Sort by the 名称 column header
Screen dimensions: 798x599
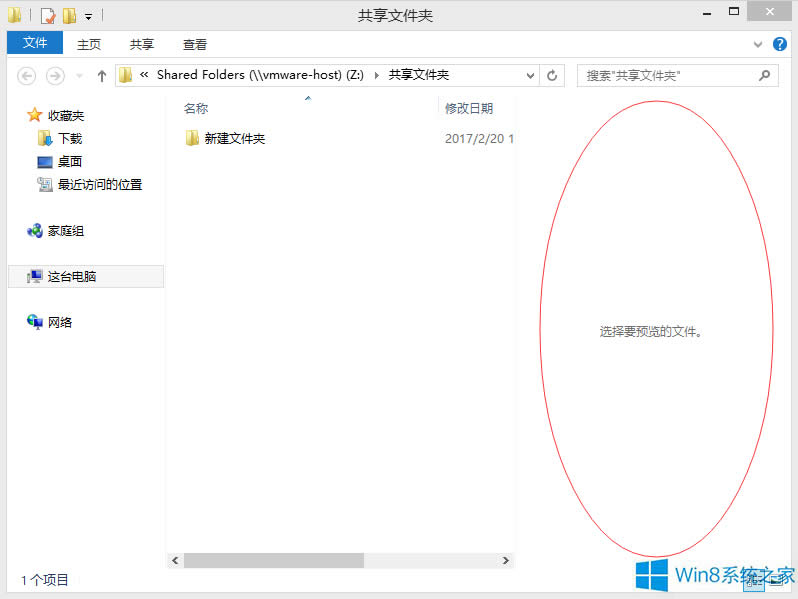pos(196,109)
